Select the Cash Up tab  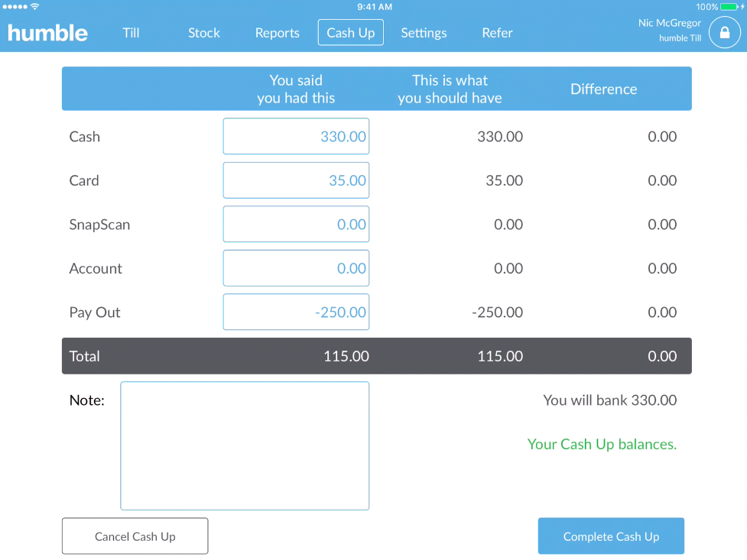(x=351, y=32)
